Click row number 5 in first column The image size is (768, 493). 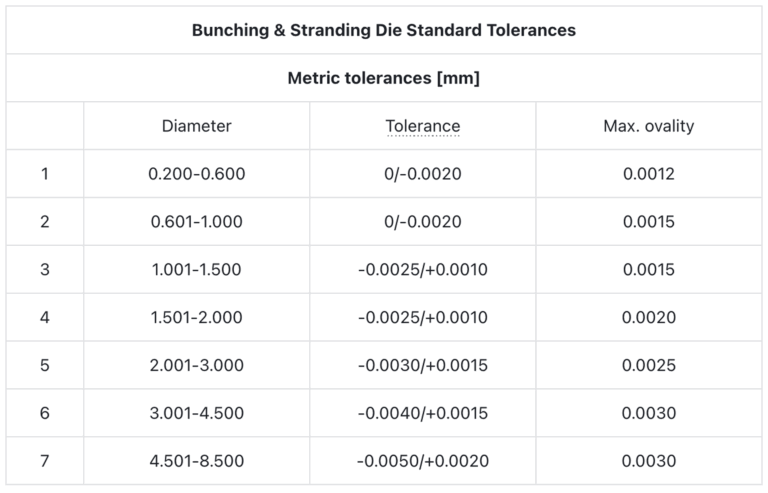point(45,366)
